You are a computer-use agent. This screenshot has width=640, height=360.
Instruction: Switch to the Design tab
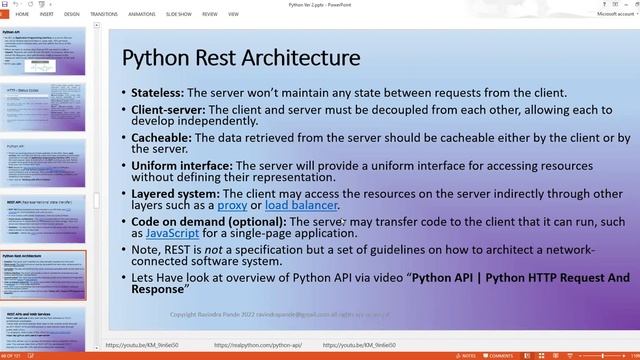72,14
